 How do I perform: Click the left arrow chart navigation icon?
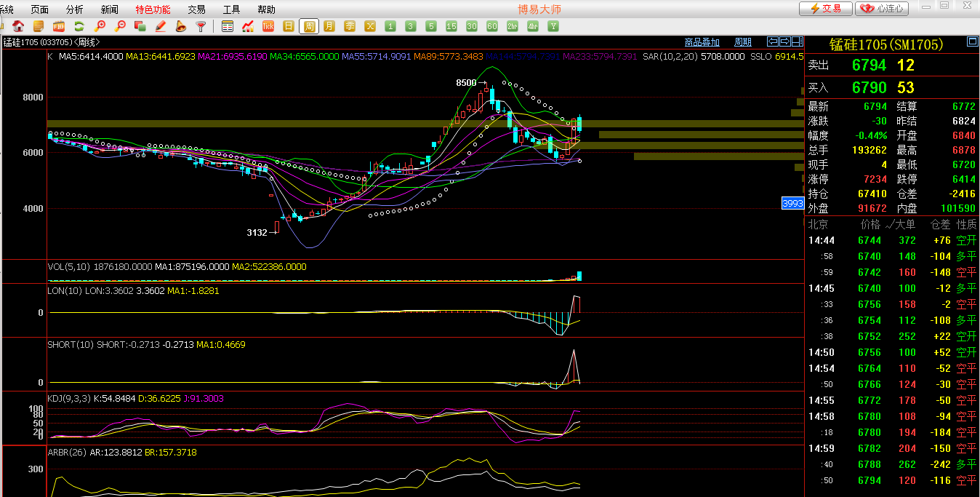coord(774,41)
